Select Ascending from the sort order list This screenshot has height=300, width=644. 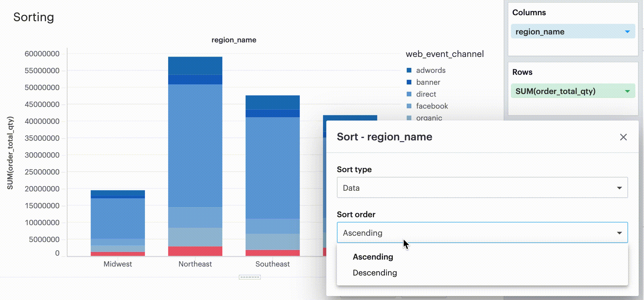372,257
